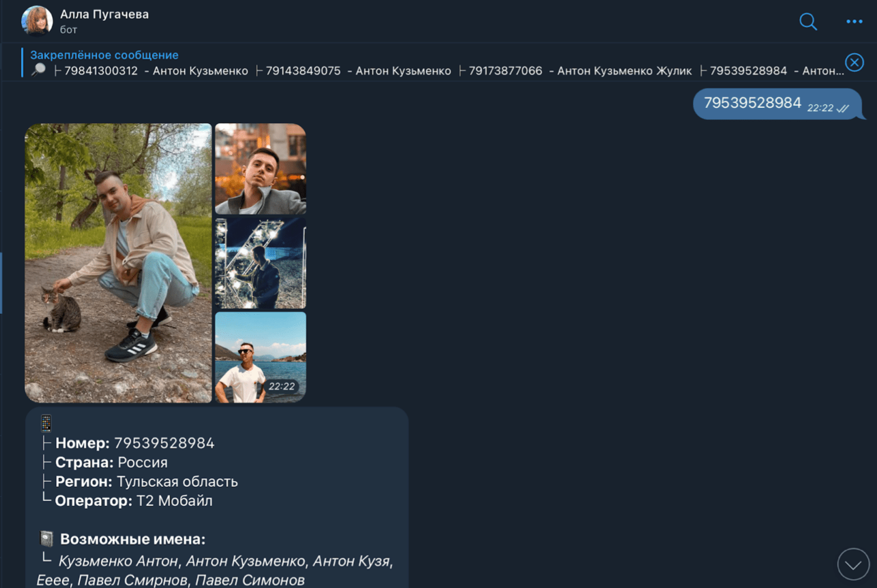Click pinned entry "Антон Кузьменко Жулик"
This screenshot has width=877, height=588.
tap(625, 71)
